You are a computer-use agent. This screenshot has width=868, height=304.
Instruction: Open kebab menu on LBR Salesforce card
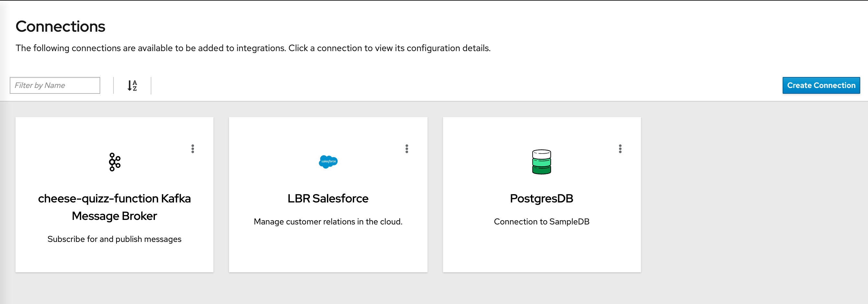point(407,149)
